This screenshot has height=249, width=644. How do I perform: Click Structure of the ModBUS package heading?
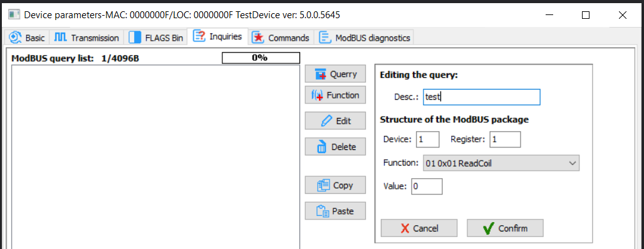[x=454, y=120]
